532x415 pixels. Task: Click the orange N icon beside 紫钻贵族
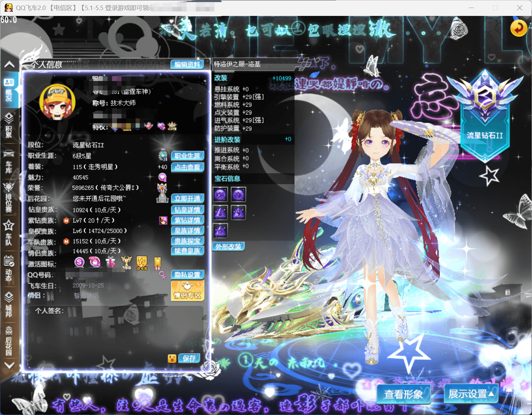[x=66, y=220]
